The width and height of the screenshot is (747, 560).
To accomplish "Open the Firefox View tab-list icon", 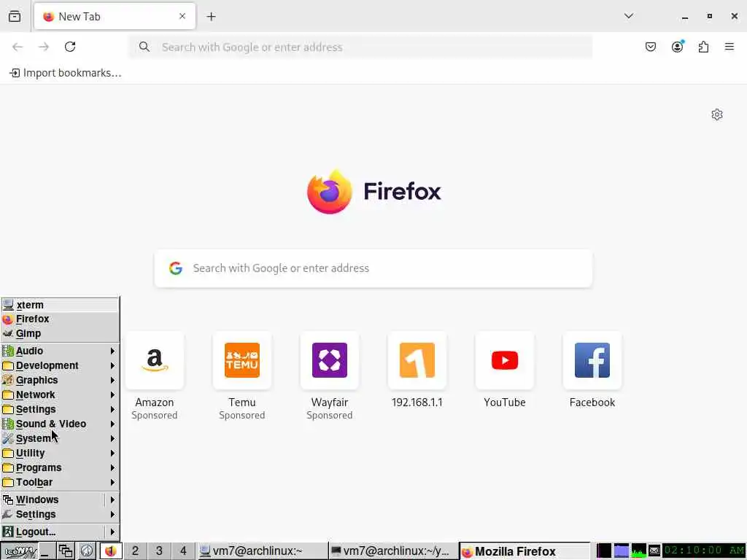I will [15, 16].
